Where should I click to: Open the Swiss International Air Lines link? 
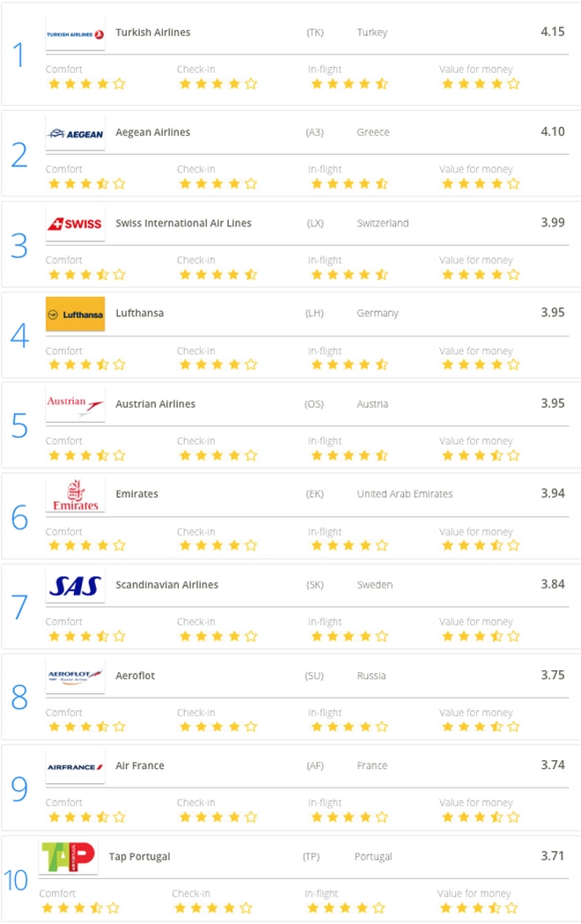[183, 224]
